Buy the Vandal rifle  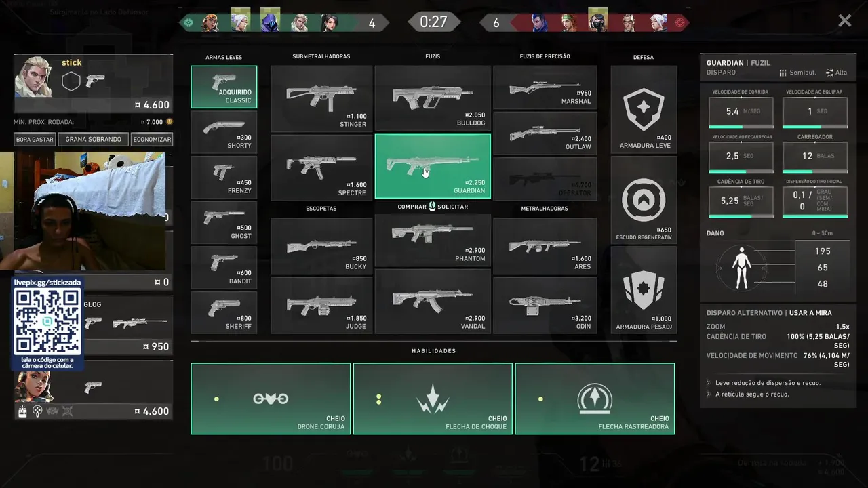[x=433, y=302]
